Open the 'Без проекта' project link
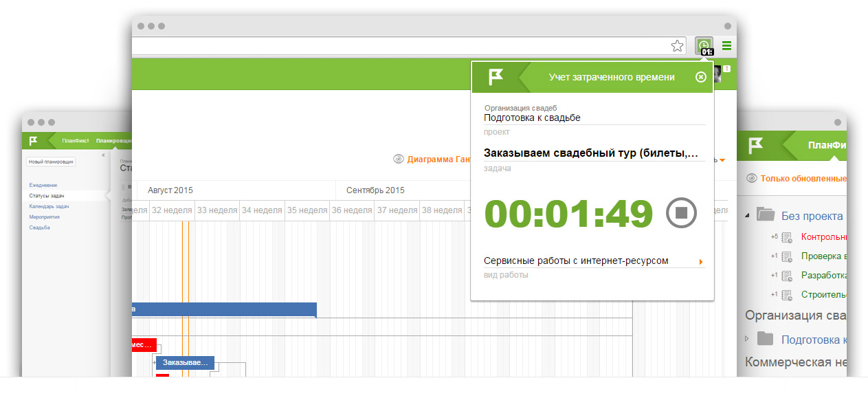Image resolution: width=868 pixels, height=398 pixels. click(812, 216)
